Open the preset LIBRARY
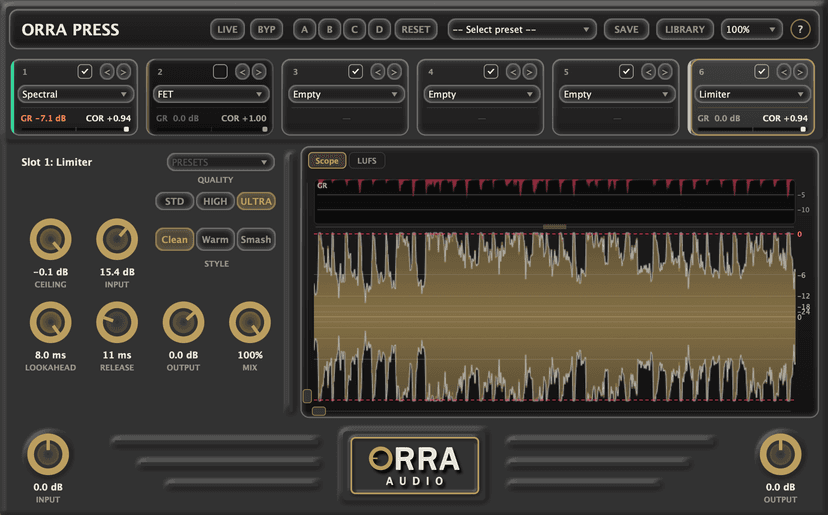Screen dimensions: 828x515 (x=685, y=30)
